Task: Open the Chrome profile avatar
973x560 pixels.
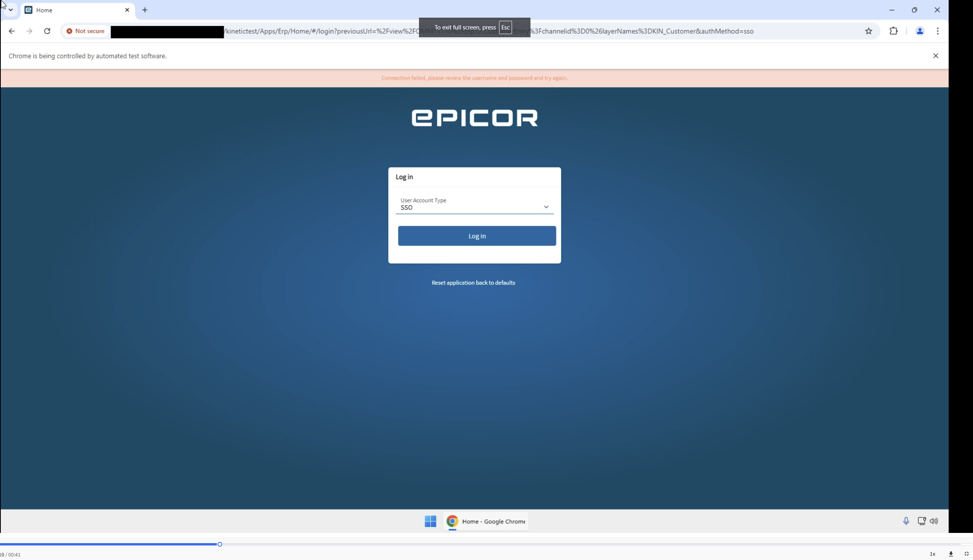Action: [x=920, y=31]
